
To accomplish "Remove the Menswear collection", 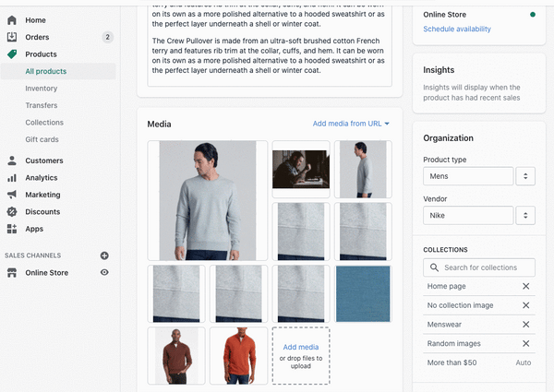I will point(525,325).
